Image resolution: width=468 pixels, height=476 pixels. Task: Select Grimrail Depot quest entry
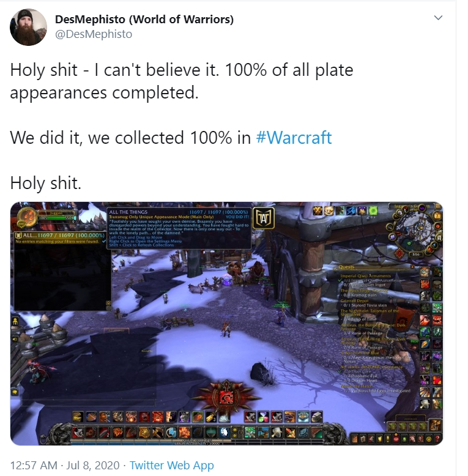point(354,300)
